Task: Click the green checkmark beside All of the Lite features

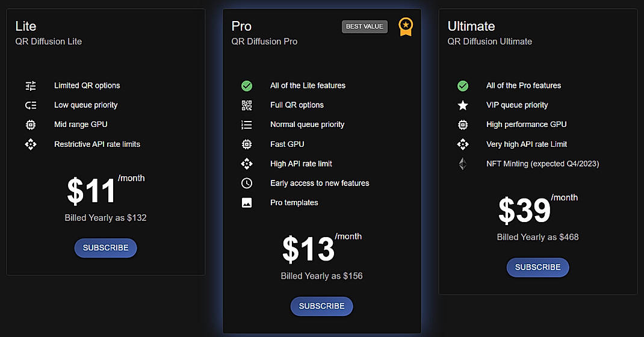Action: [x=247, y=86]
